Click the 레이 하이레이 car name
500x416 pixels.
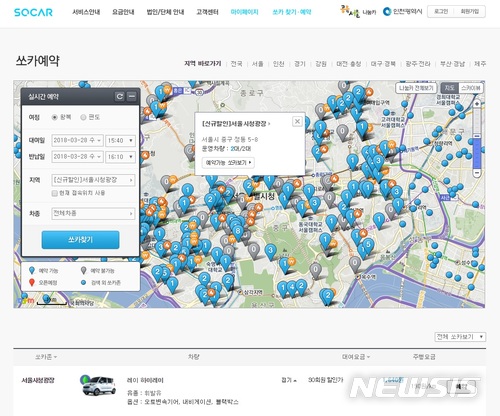click(145, 380)
